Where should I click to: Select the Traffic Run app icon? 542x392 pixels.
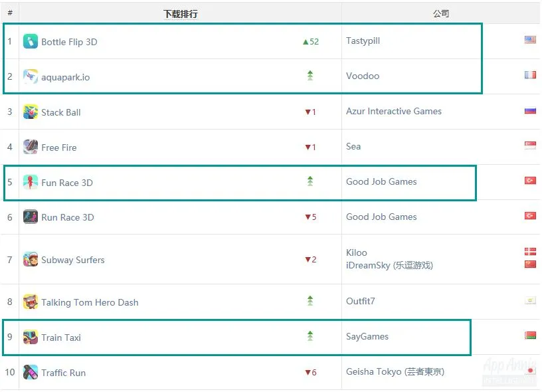(31, 372)
